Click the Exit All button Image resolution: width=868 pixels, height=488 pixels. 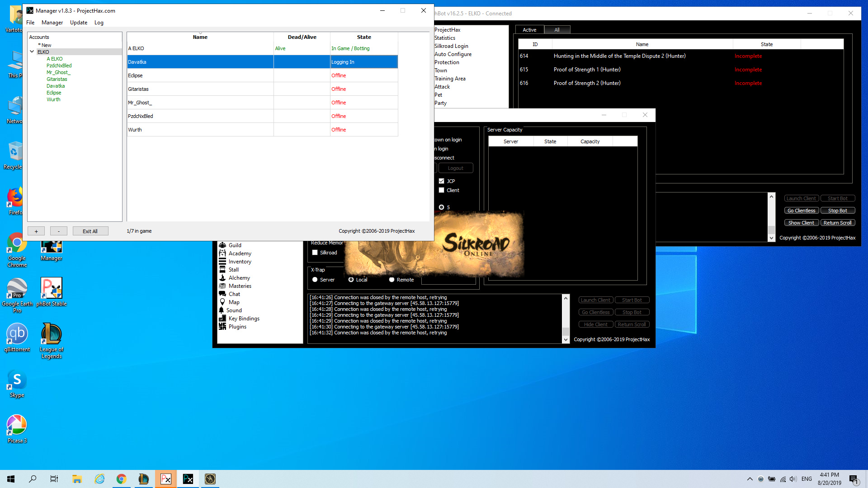pyautogui.click(x=90, y=231)
